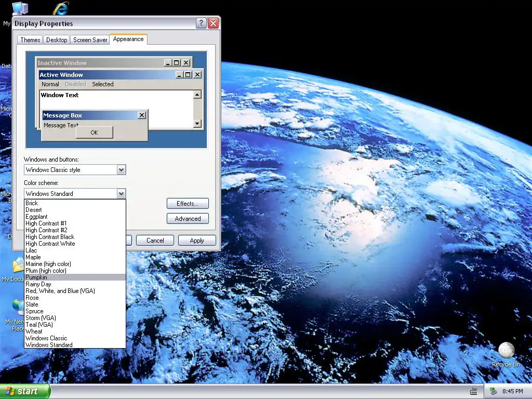Choose the Rose color scheme
Screen dimensions: 532x399
click(x=75, y=298)
